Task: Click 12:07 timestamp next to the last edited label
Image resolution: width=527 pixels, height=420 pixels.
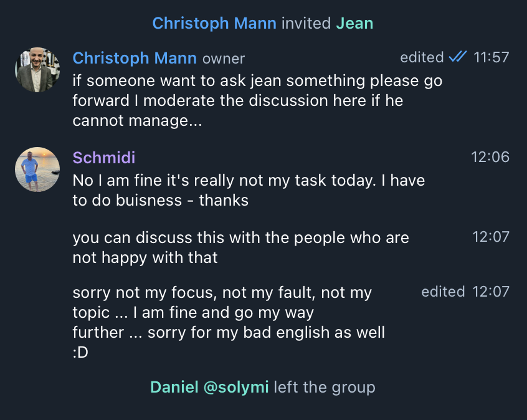Action: coord(491,292)
